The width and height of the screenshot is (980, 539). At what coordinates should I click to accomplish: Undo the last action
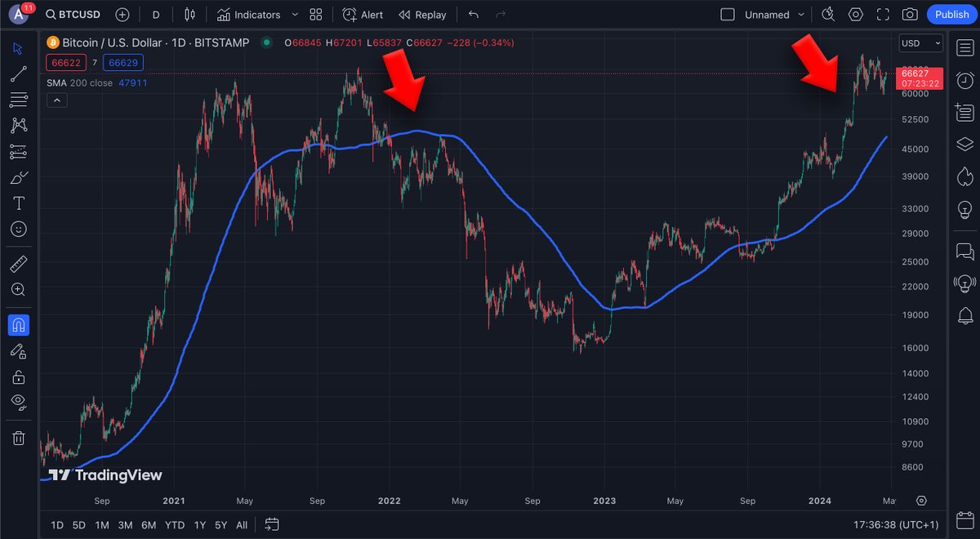click(x=474, y=15)
